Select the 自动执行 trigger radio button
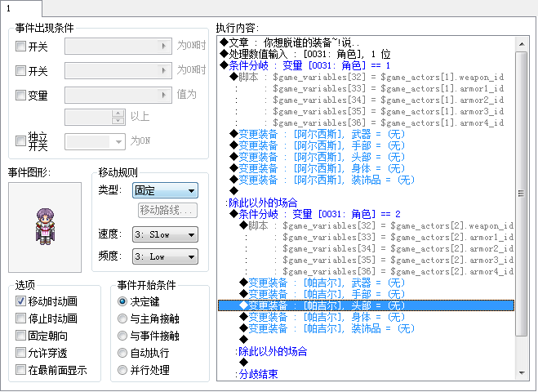 coord(122,353)
